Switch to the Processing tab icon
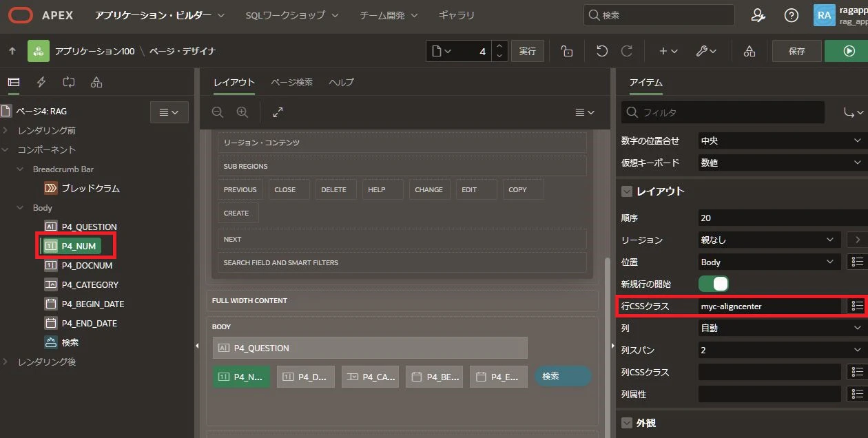 click(69, 83)
